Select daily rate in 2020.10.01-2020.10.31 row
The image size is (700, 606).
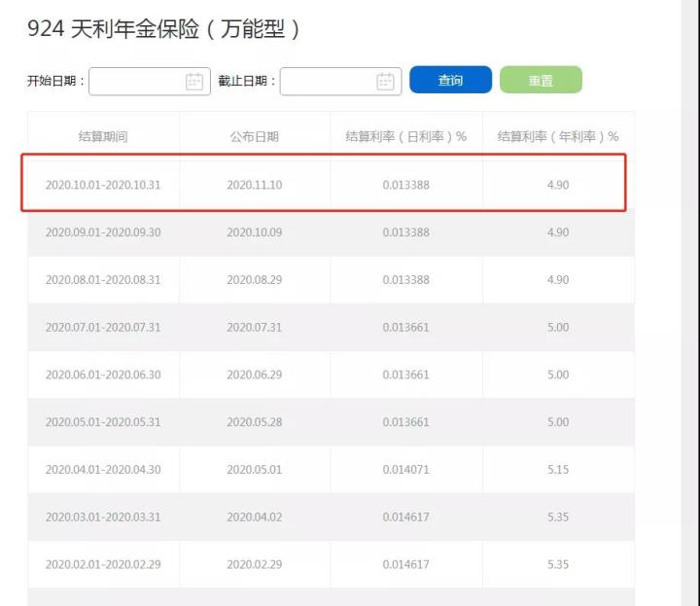point(405,185)
